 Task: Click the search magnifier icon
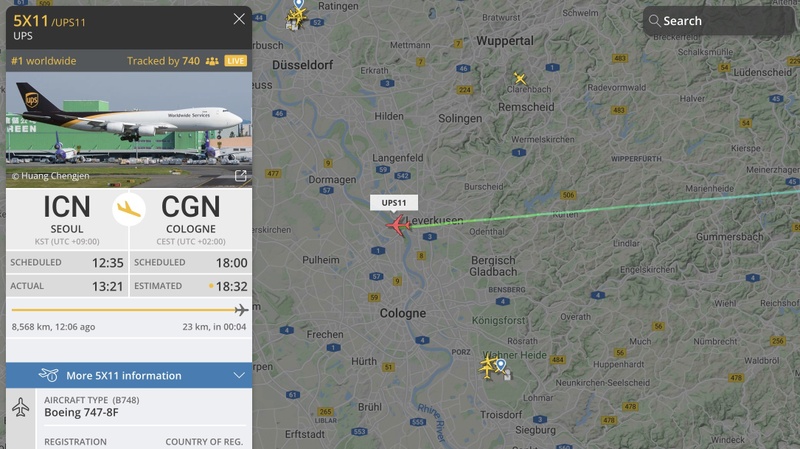tap(654, 21)
